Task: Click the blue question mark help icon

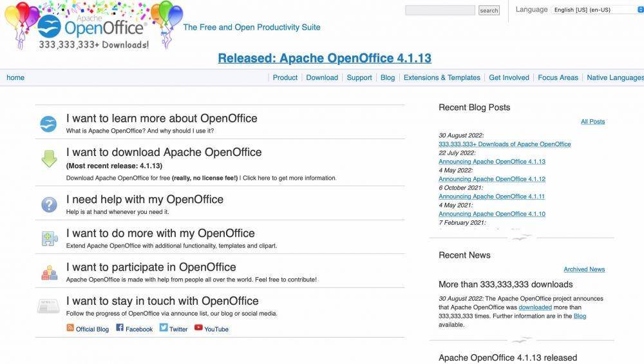Action: click(x=49, y=205)
